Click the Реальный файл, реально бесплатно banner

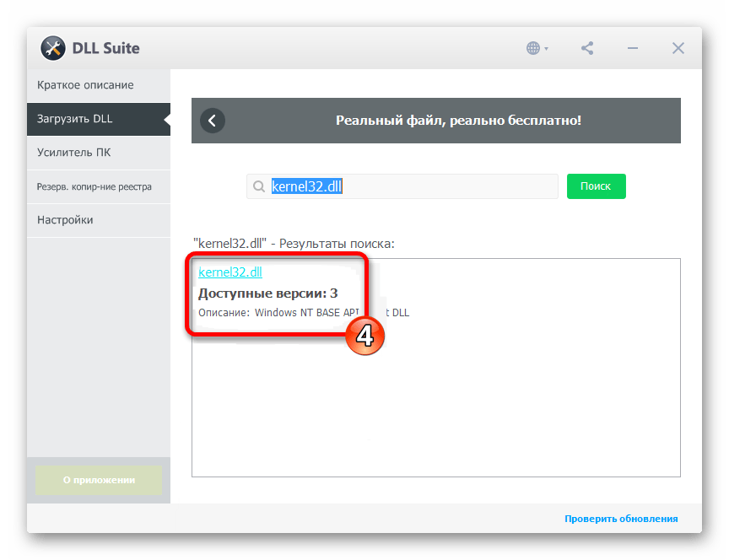point(458,121)
